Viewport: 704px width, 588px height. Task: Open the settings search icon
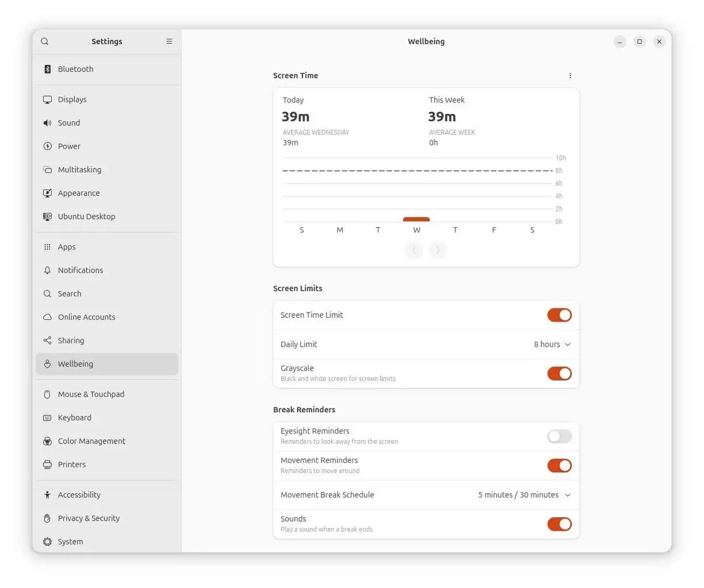45,41
